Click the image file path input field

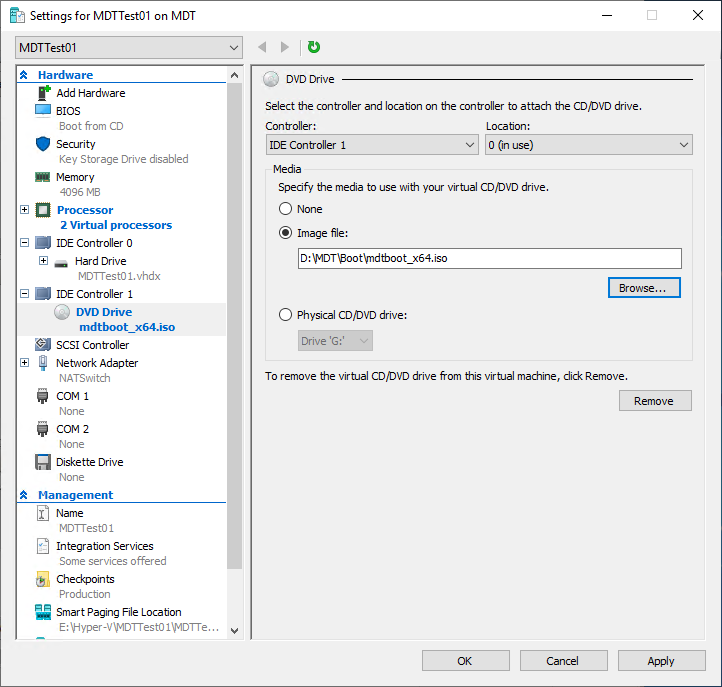tap(489, 258)
